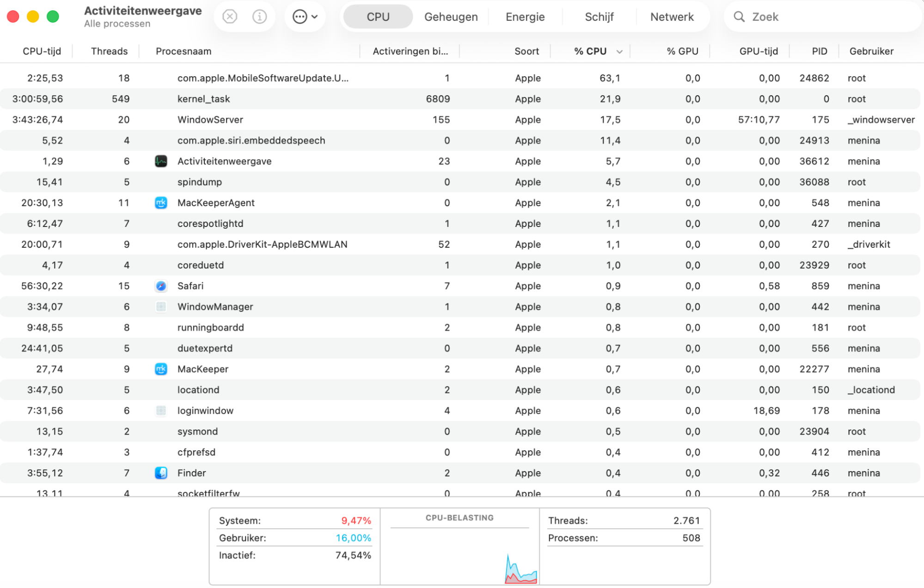This screenshot has width=924, height=588.
Task: Click the 549 threads value
Action: click(x=121, y=99)
